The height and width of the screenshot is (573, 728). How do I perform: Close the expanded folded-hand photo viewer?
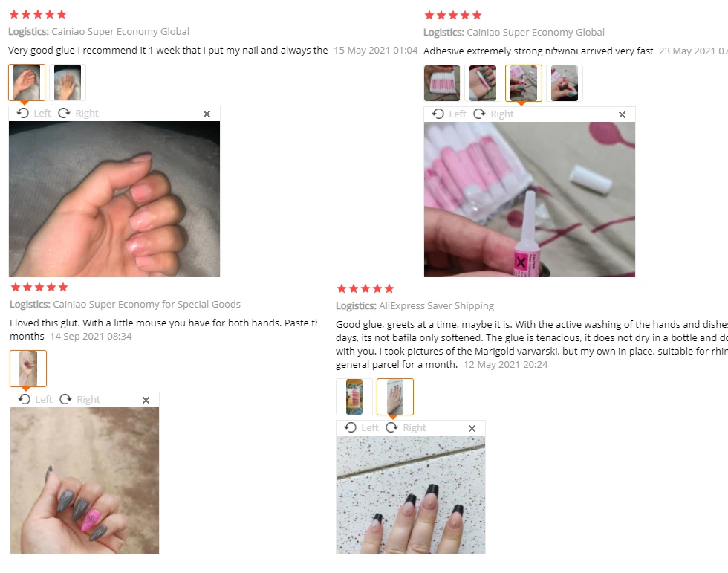207,114
